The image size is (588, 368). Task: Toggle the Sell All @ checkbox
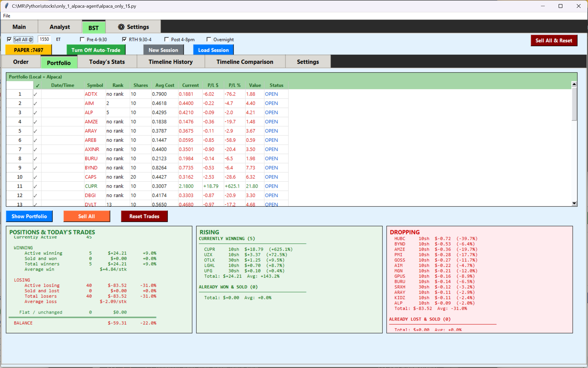9,39
